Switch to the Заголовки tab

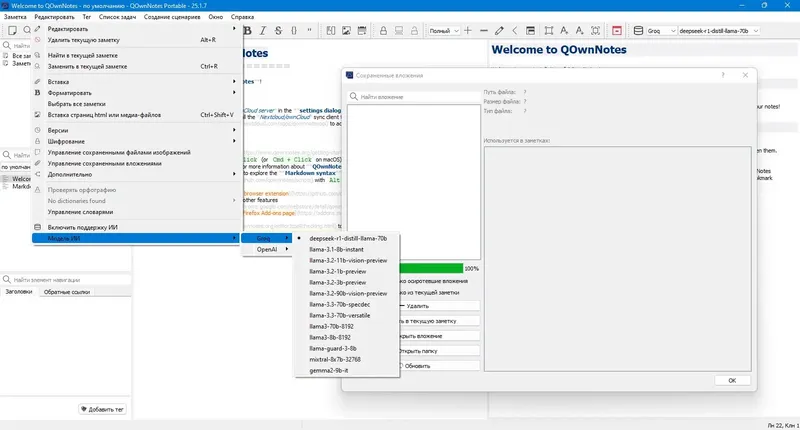[x=19, y=292]
